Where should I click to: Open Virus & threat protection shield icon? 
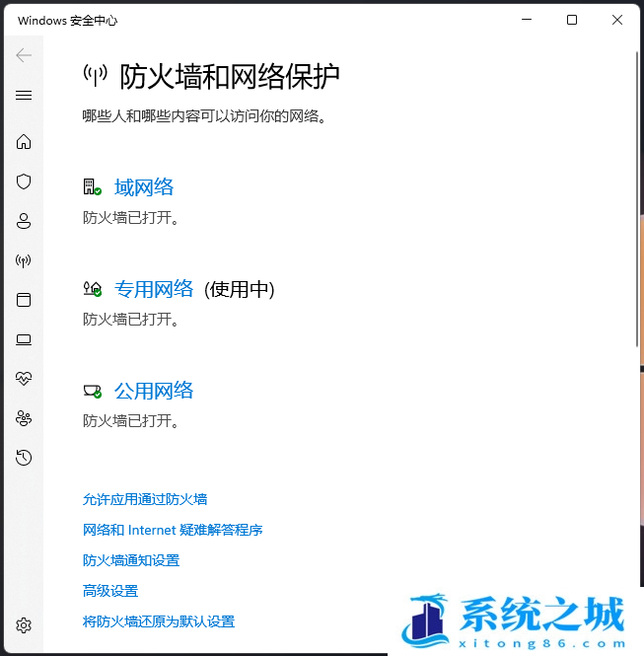pos(24,182)
